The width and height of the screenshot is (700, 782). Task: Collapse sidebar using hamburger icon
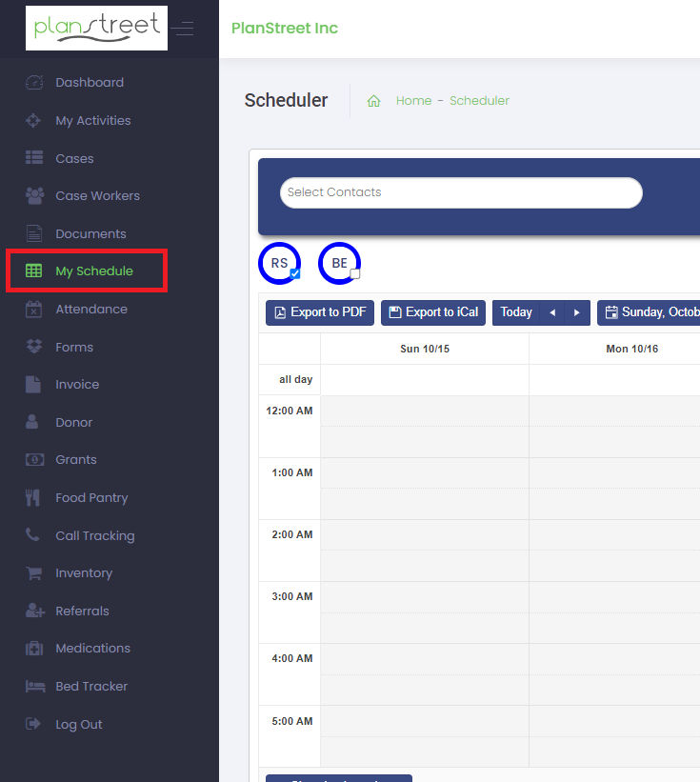click(184, 29)
